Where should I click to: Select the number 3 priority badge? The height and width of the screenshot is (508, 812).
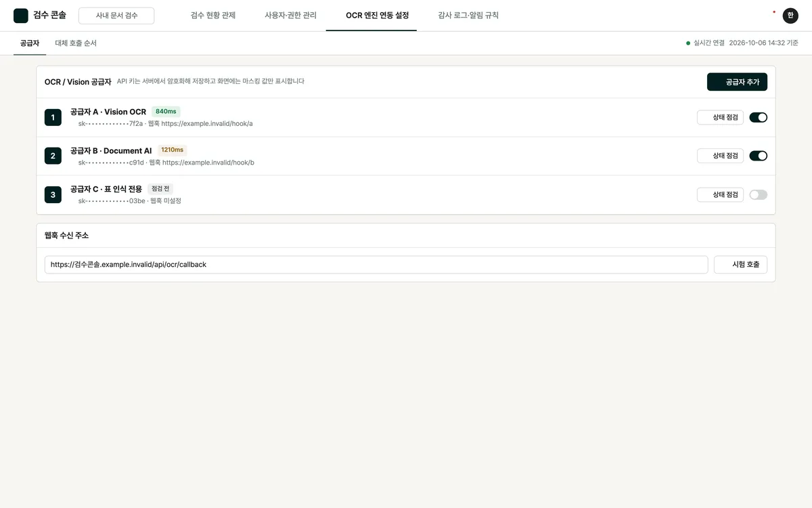(x=53, y=194)
